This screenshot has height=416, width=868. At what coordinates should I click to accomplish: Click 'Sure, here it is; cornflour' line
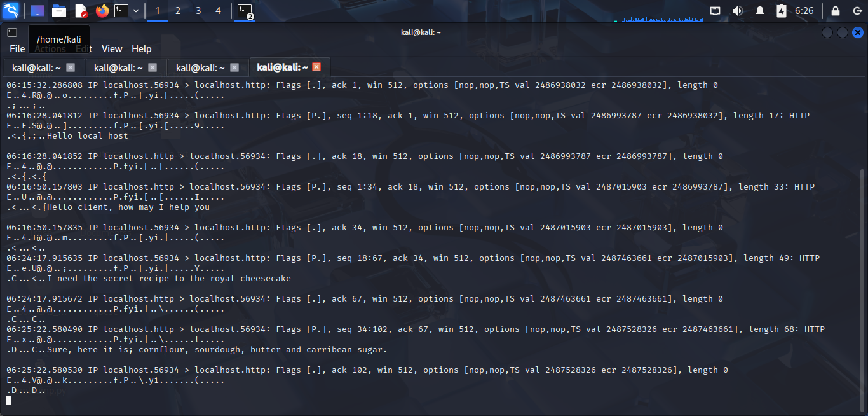pyautogui.click(x=217, y=349)
